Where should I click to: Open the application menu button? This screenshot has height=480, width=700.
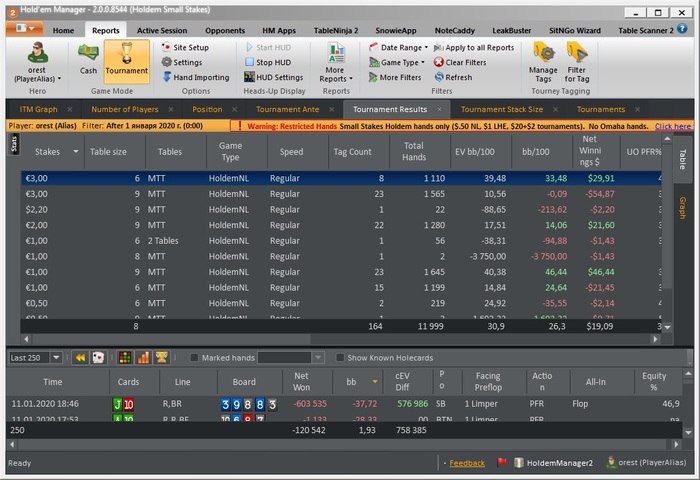point(25,29)
